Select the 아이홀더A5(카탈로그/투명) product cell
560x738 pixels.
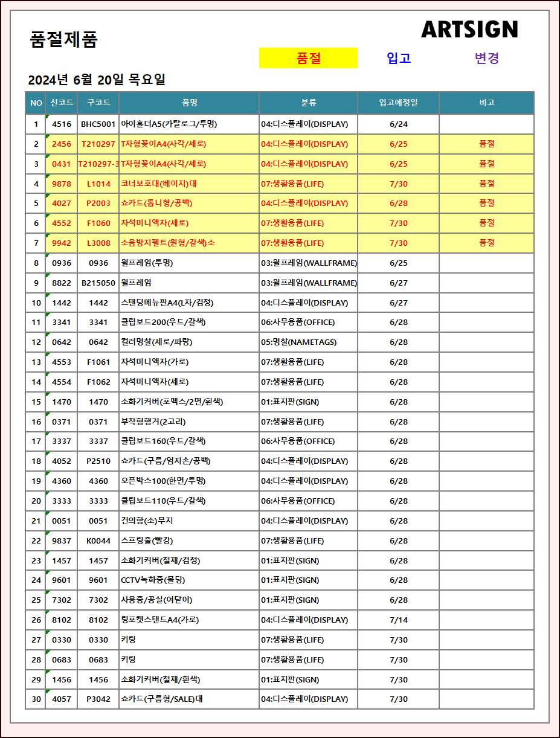[169, 124]
